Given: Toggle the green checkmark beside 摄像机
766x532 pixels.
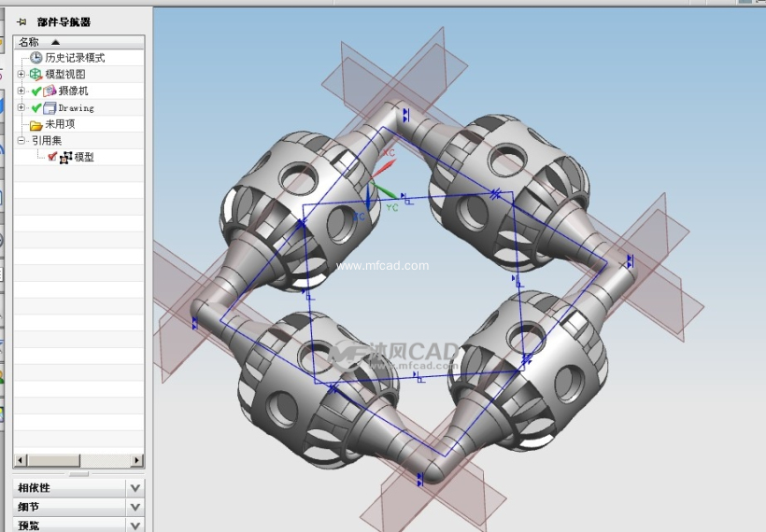Looking at the screenshot, I should [36, 91].
